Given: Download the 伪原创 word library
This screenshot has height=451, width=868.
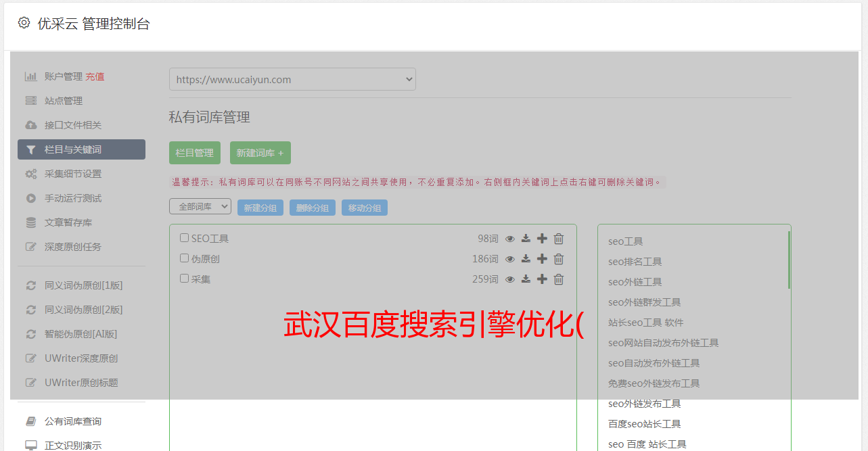Looking at the screenshot, I should pos(526,259).
